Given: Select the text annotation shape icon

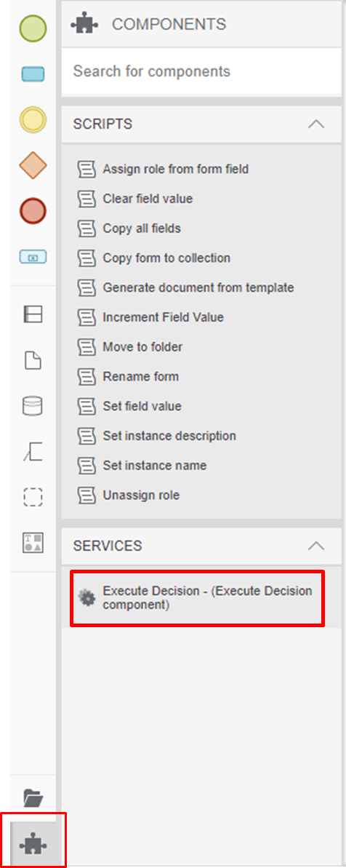Looking at the screenshot, I should (x=33, y=452).
